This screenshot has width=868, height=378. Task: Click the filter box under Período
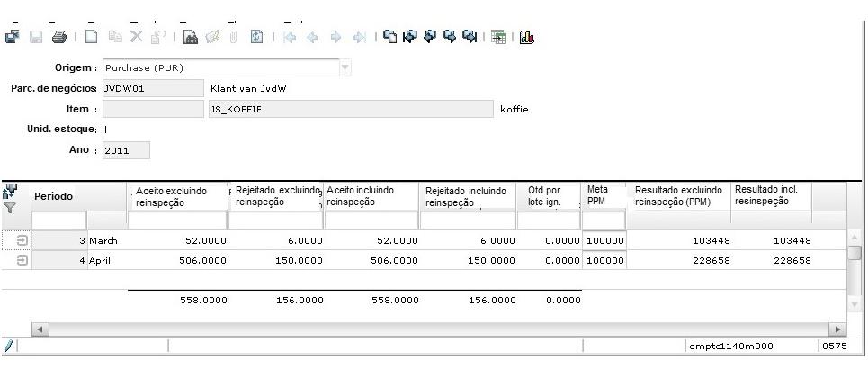(59, 220)
